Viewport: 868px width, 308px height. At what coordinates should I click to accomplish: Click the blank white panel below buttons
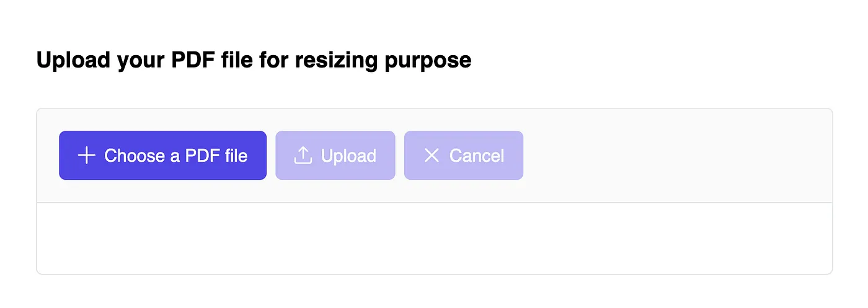(x=434, y=238)
